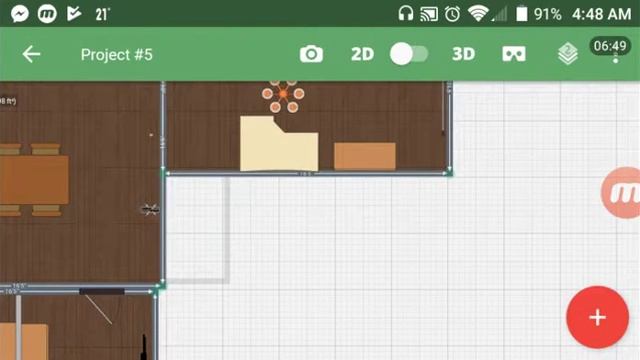
Task: Tap the cast screen status icon
Action: tap(429, 15)
